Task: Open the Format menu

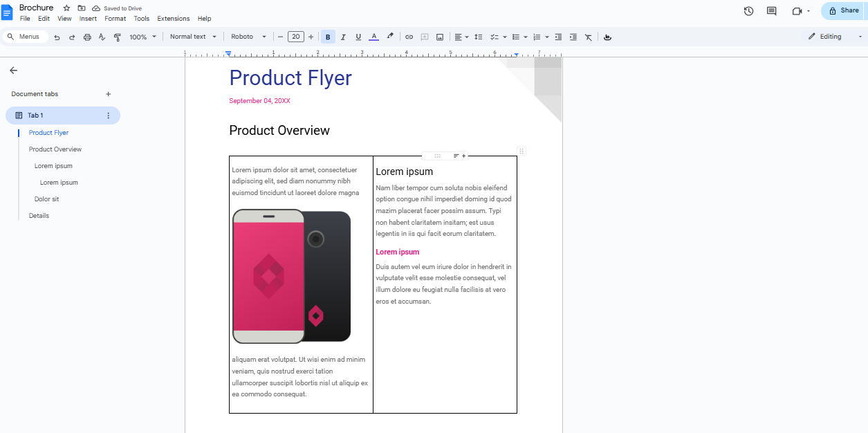Action: point(115,19)
